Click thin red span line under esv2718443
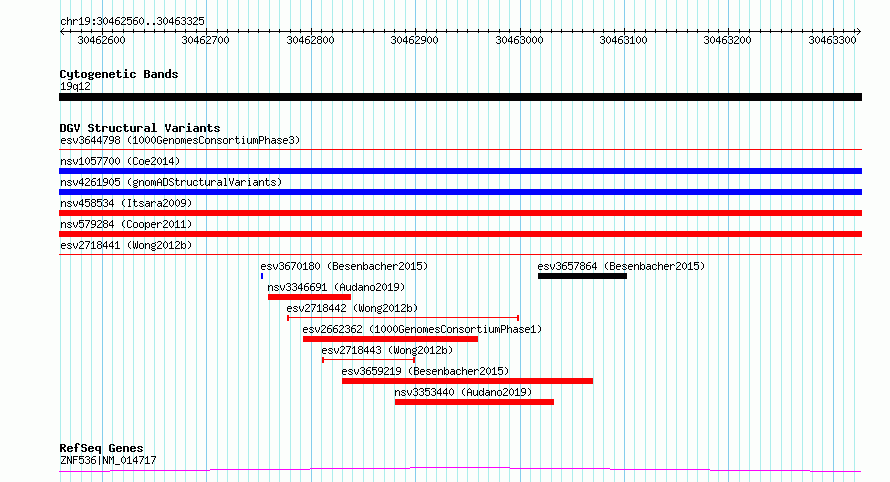The image size is (890, 482). (x=368, y=360)
